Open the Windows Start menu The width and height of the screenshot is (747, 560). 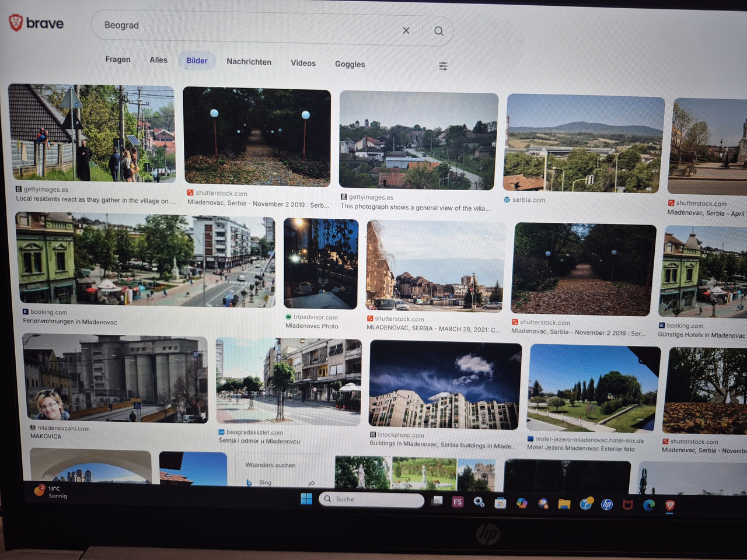pyautogui.click(x=306, y=499)
